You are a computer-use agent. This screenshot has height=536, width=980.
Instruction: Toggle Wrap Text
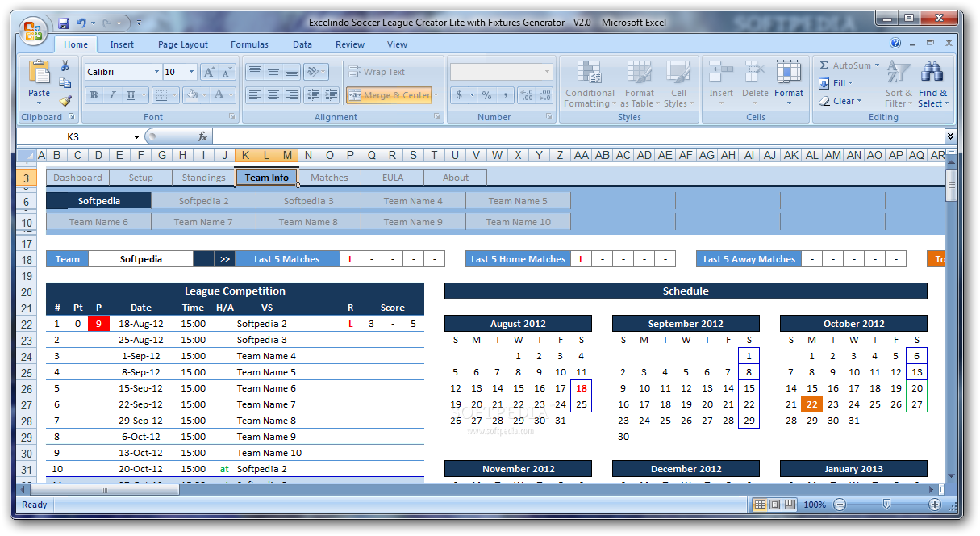377,72
